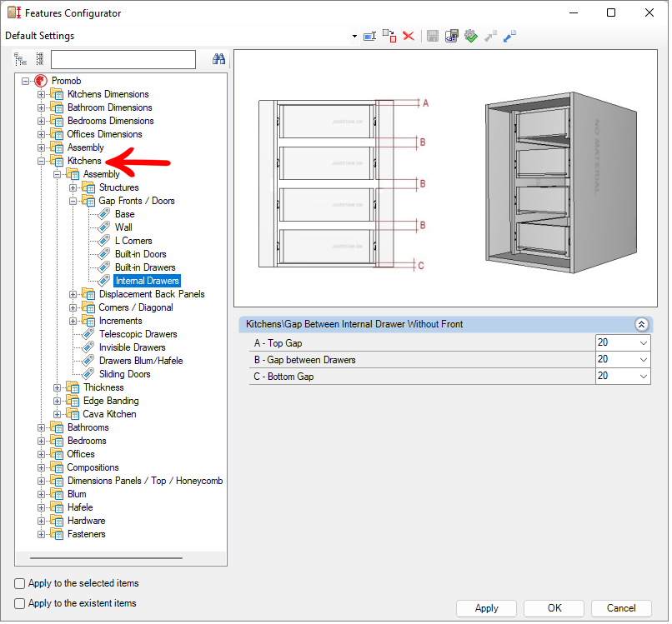Collapse the Gap Fronts / Doors node

click(73, 202)
